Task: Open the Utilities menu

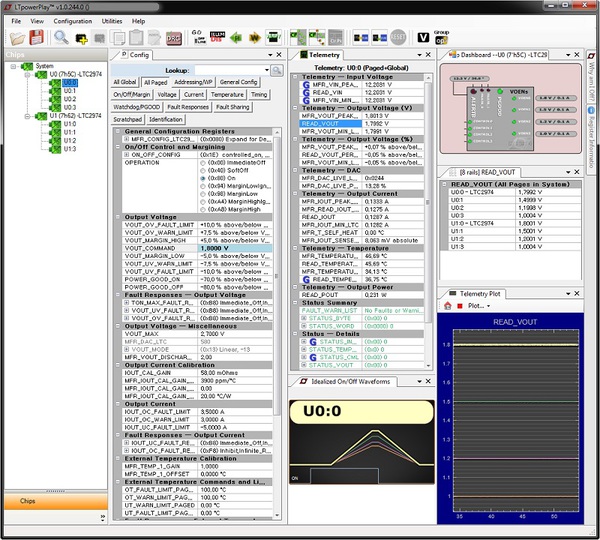Action: (x=112, y=20)
